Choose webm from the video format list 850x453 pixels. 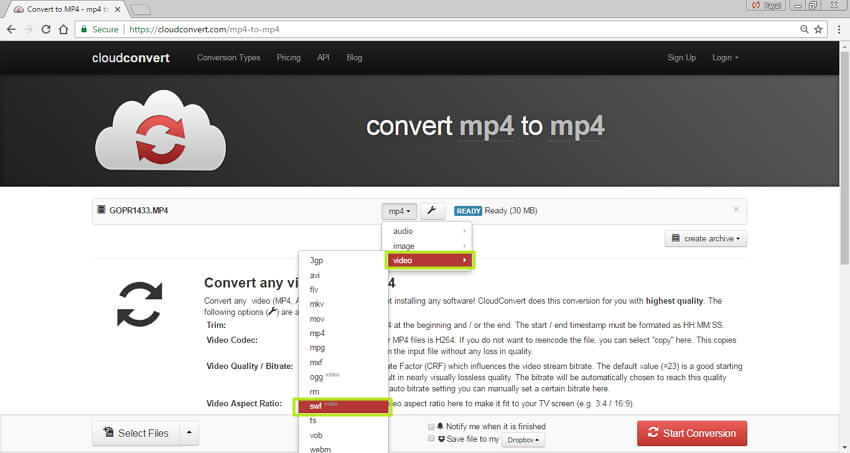point(343,449)
